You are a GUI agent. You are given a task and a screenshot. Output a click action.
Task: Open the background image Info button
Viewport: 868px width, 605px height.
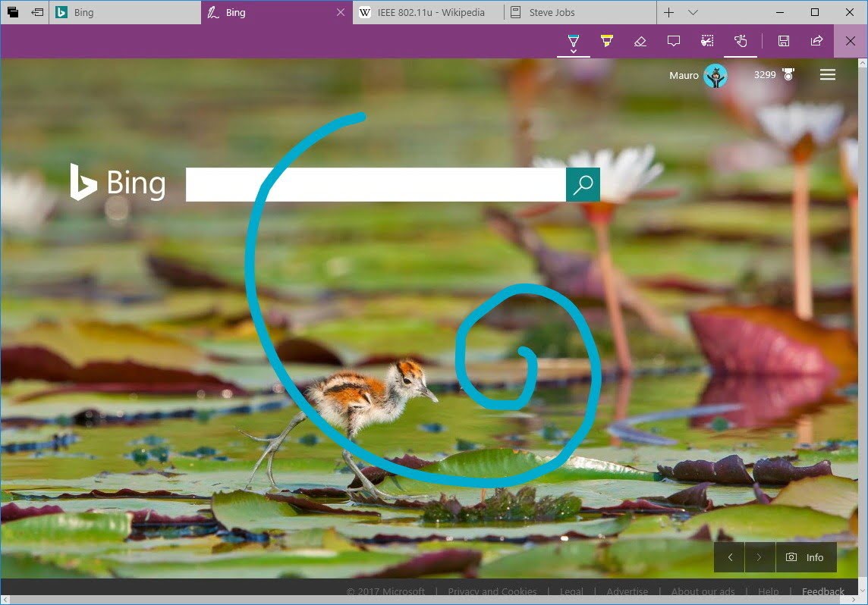pyautogui.click(x=806, y=557)
